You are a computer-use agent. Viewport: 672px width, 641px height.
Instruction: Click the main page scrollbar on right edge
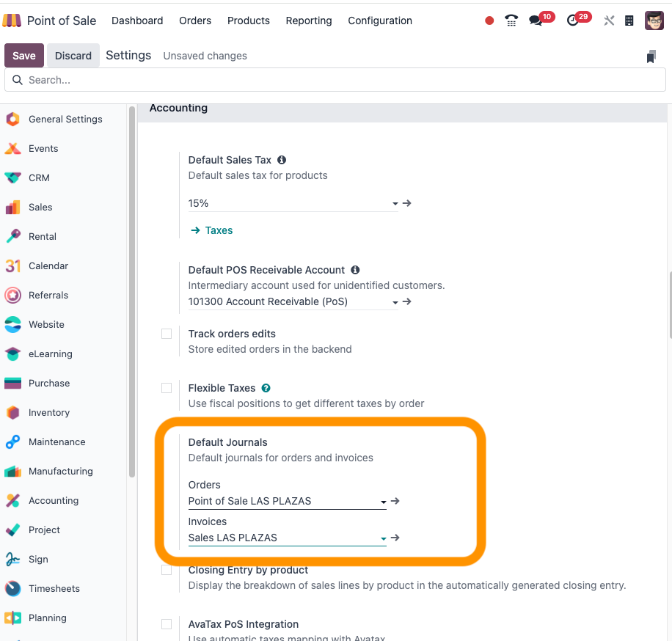670,305
